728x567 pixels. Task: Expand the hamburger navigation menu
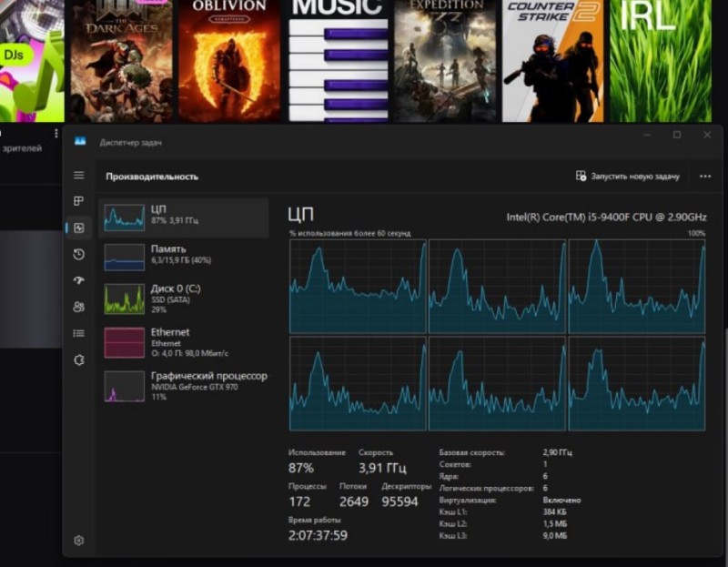coord(79,175)
